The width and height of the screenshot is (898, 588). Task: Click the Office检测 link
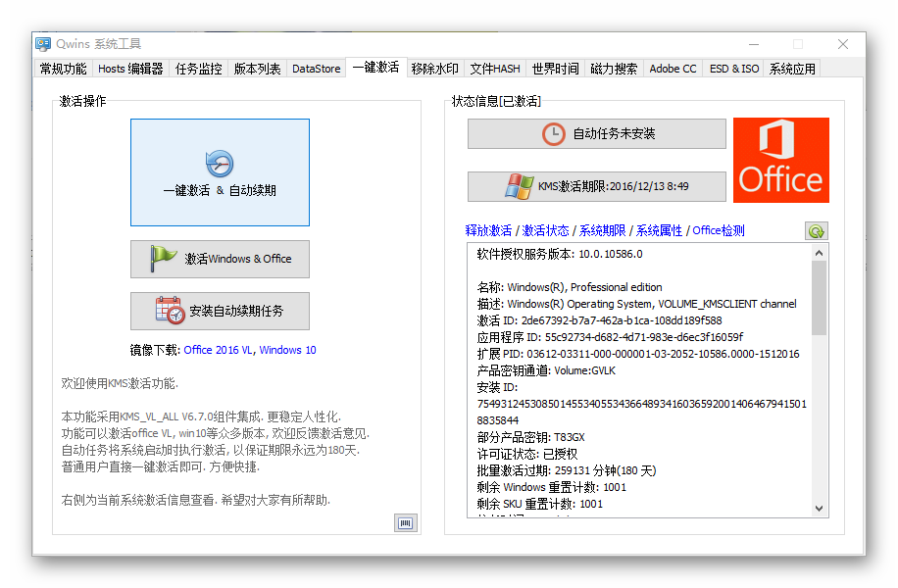pos(718,231)
